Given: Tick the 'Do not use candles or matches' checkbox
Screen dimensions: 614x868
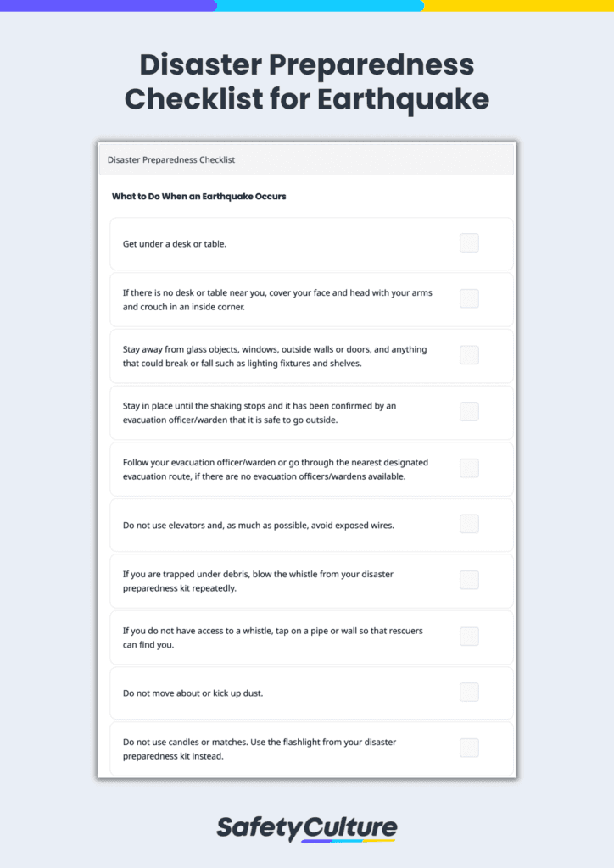Looking at the screenshot, I should coord(469,748).
